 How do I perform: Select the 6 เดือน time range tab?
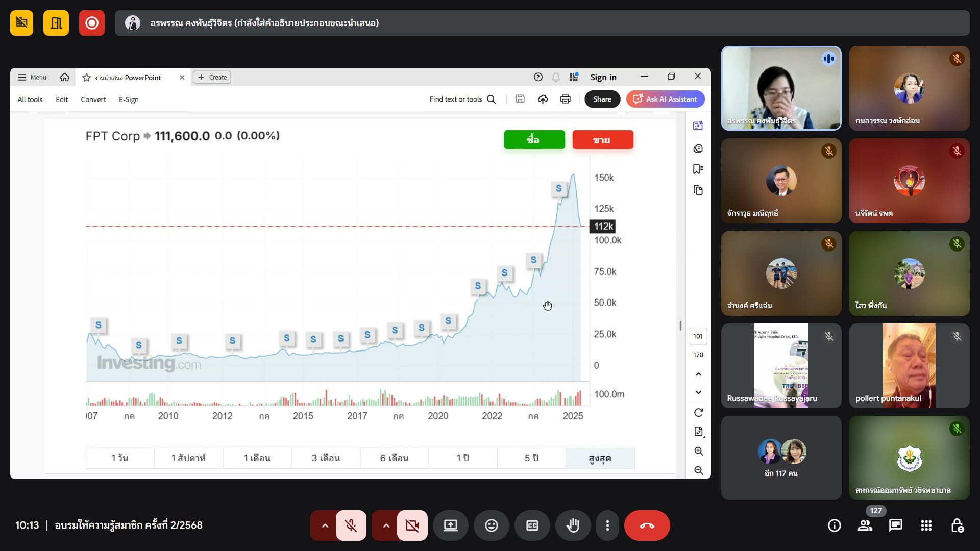[395, 458]
